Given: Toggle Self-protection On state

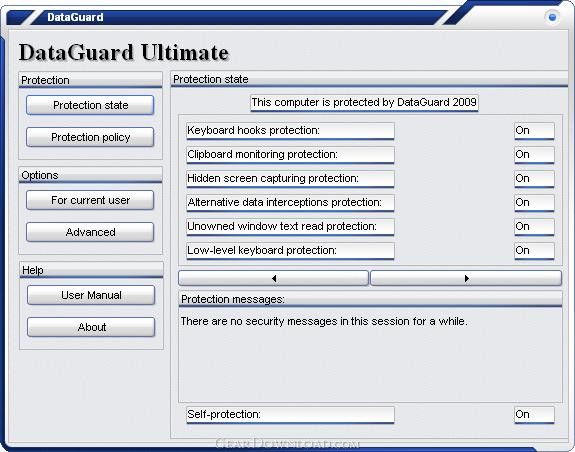Looking at the screenshot, I should coord(534,415).
